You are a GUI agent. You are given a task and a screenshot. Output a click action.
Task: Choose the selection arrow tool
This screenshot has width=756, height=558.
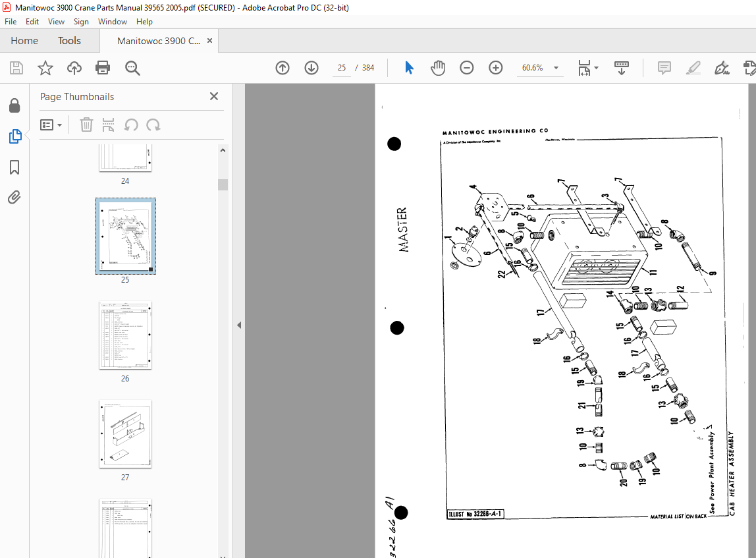(409, 68)
